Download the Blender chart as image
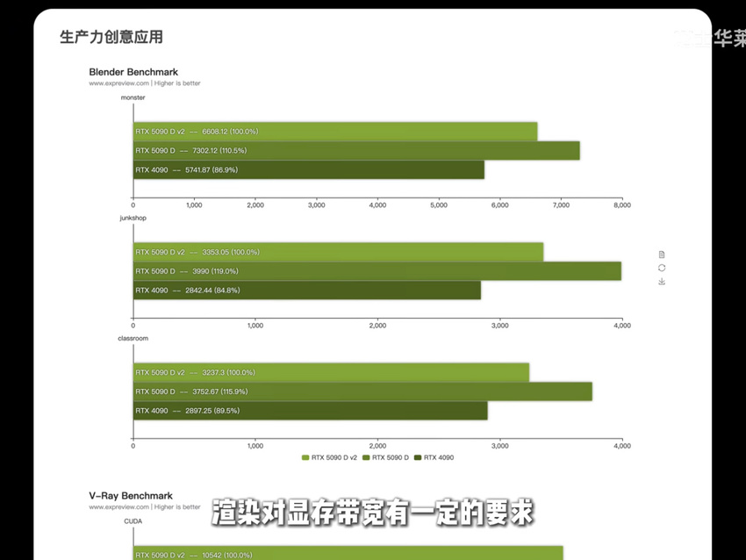 [662, 282]
